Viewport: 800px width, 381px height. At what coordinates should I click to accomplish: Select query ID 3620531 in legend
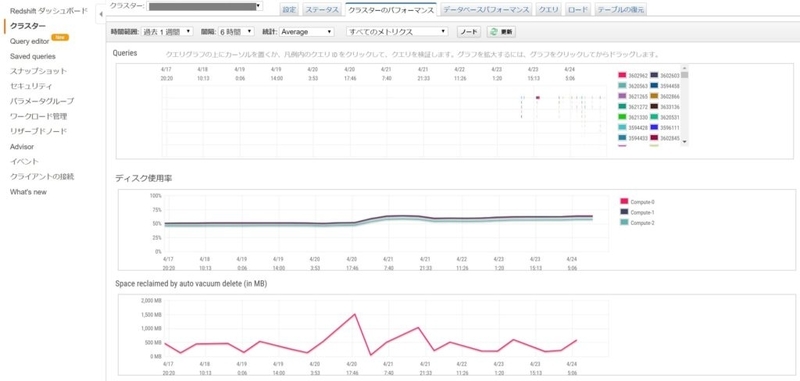670,117
